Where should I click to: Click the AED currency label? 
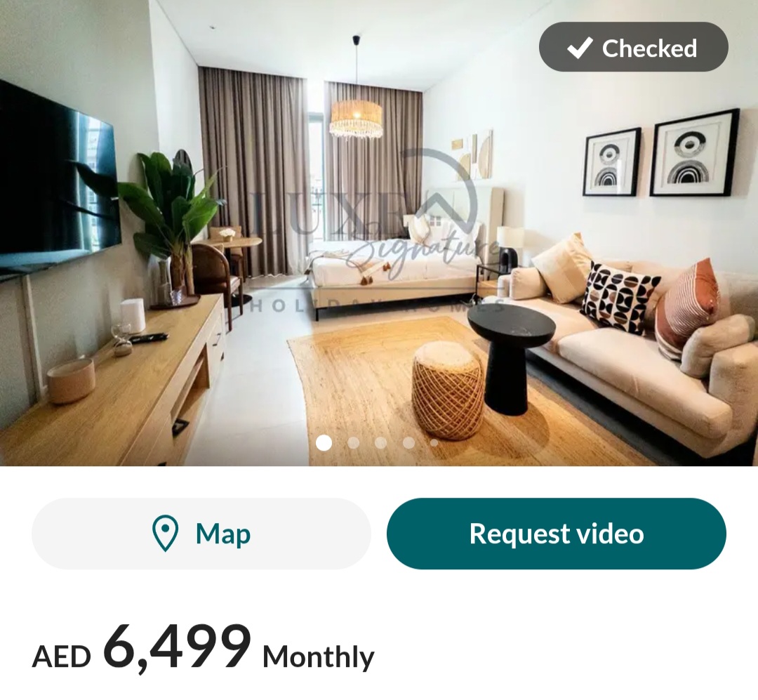point(61,657)
